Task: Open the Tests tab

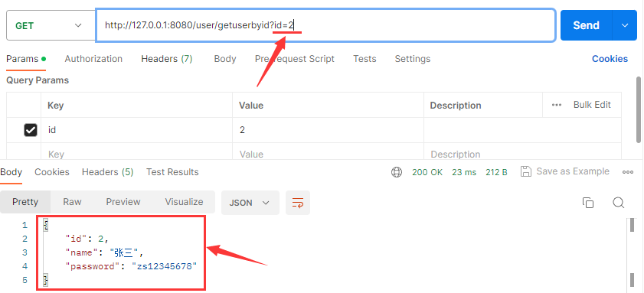Action: coord(364,59)
